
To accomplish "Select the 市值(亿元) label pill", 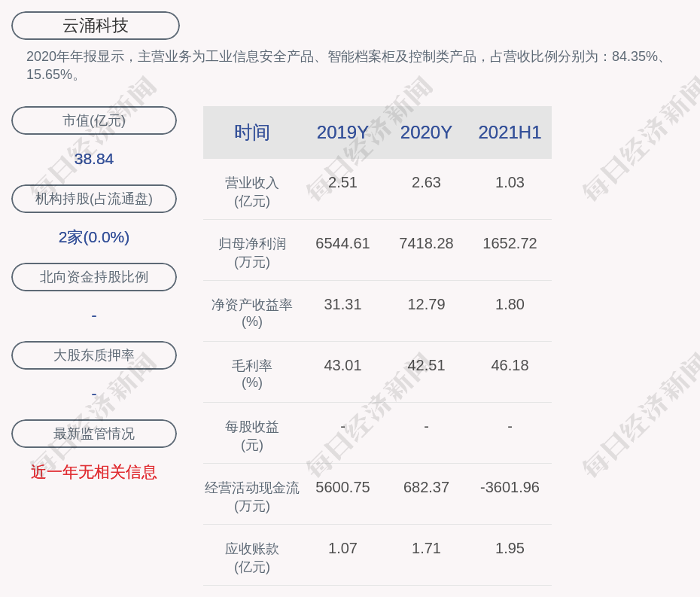I will [x=94, y=120].
